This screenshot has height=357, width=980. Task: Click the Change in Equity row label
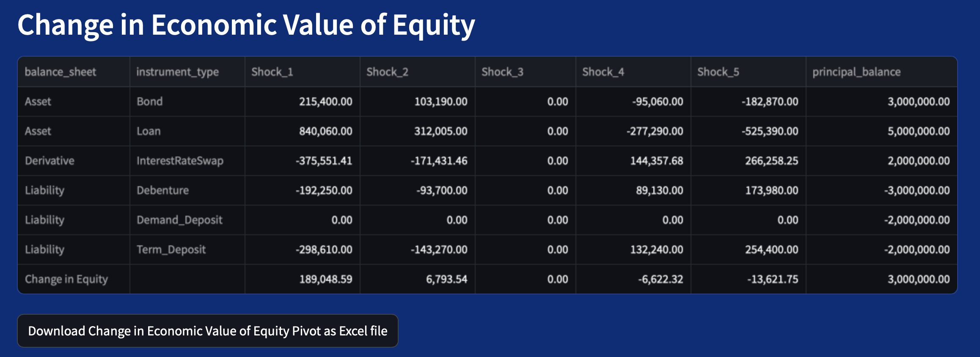click(x=66, y=279)
